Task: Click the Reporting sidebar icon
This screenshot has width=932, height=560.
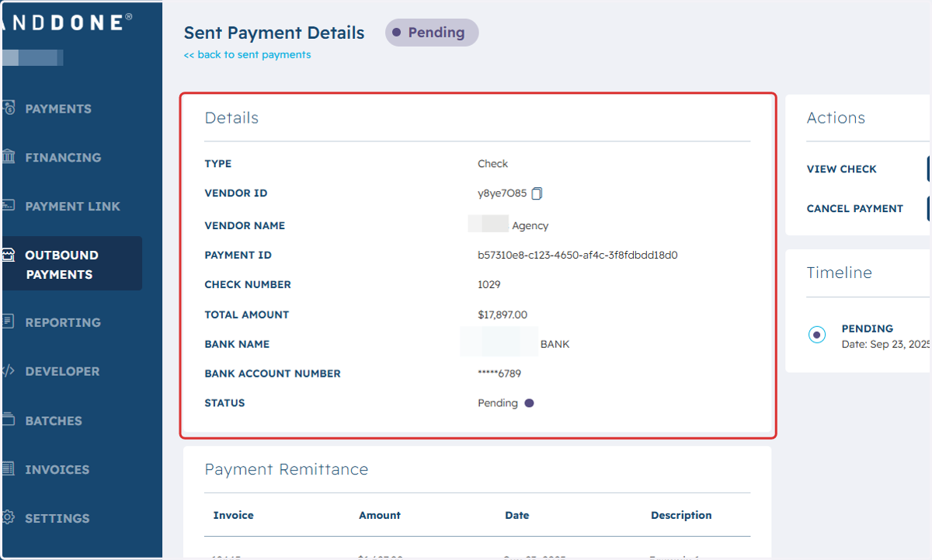Action: (9, 322)
